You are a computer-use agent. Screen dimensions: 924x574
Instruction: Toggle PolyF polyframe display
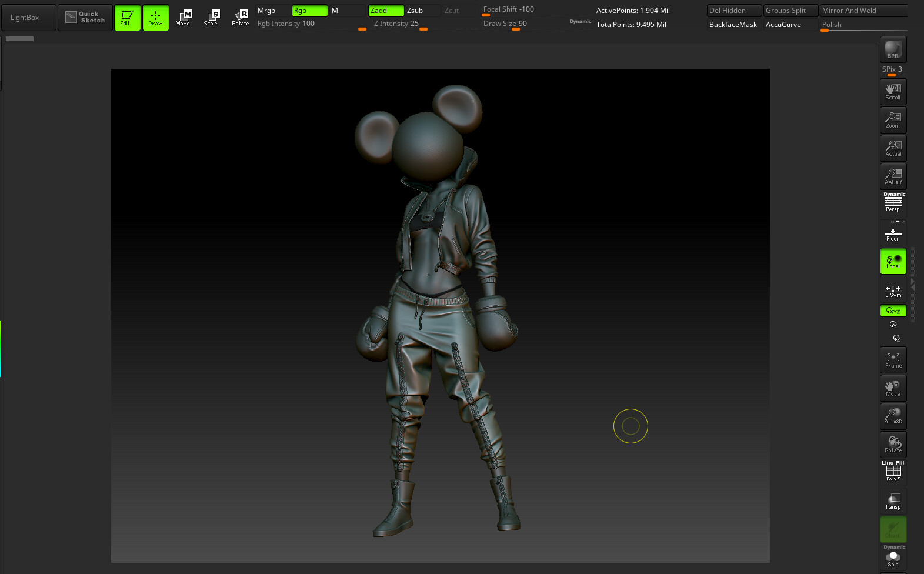pos(893,472)
